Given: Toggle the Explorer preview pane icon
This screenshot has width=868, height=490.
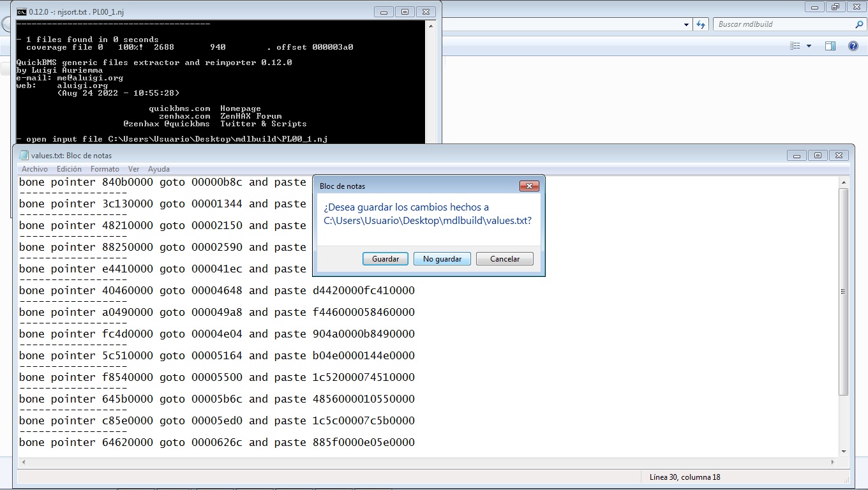Looking at the screenshot, I should (830, 46).
